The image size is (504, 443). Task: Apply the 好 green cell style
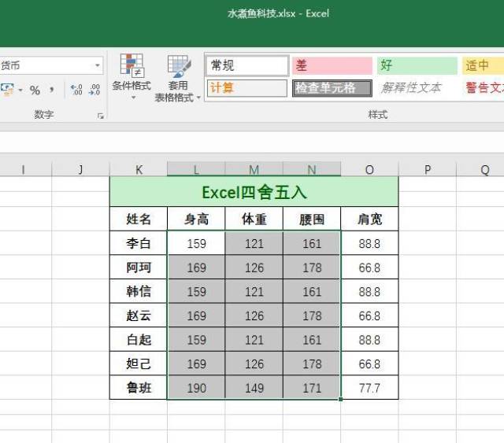tap(417, 65)
